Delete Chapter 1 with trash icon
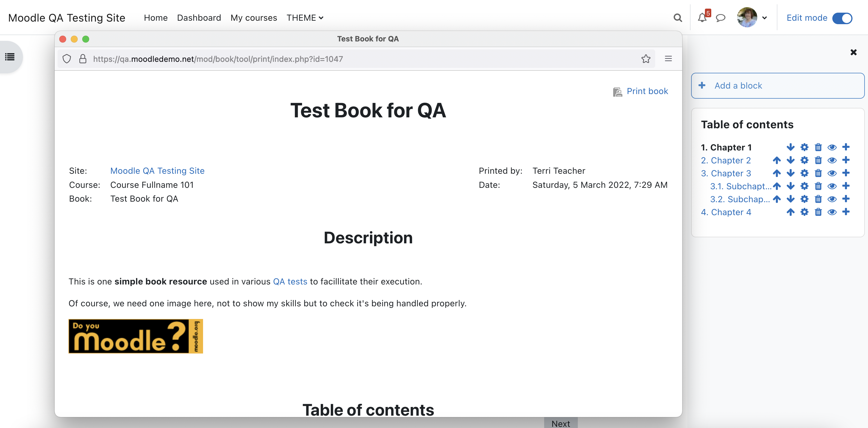The image size is (868, 428). pyautogui.click(x=818, y=147)
